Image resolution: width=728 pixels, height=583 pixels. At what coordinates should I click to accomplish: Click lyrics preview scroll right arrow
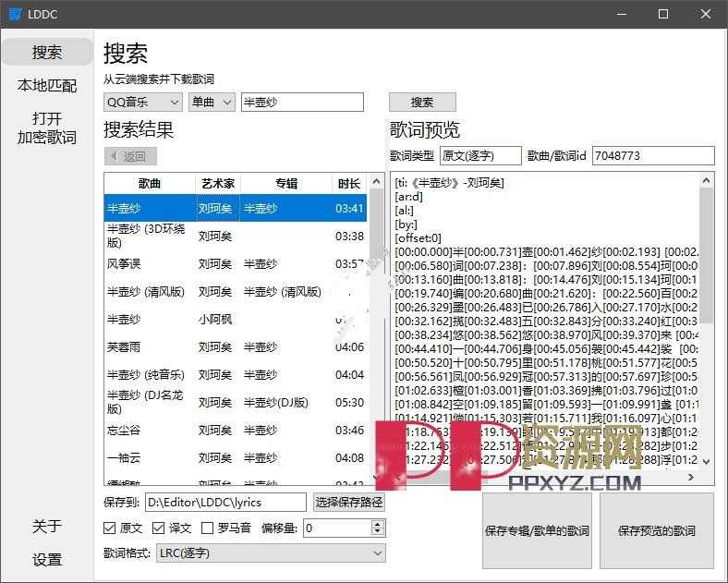(x=691, y=477)
